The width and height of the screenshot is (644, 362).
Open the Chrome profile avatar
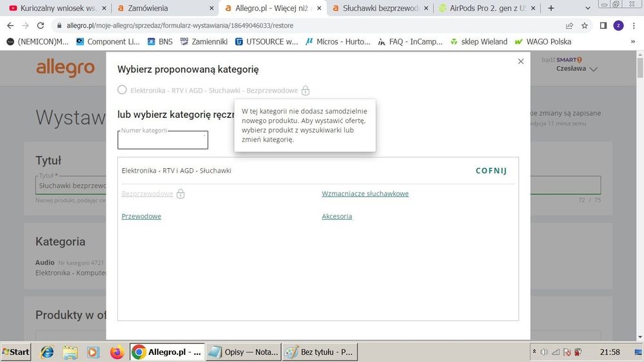point(618,26)
